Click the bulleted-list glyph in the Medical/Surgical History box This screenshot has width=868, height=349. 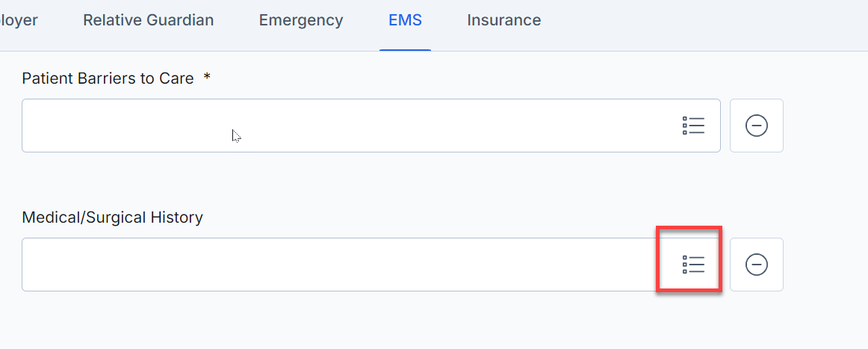coord(693,265)
